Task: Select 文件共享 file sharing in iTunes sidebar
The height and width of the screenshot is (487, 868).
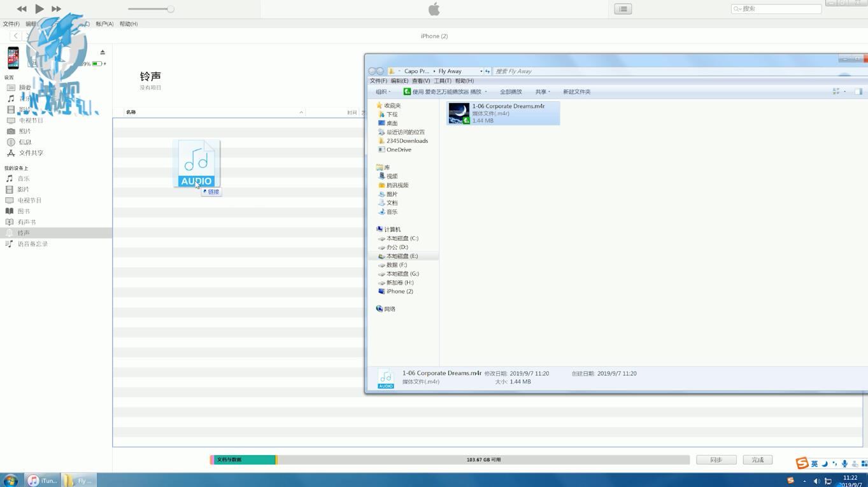Action: click(x=31, y=153)
